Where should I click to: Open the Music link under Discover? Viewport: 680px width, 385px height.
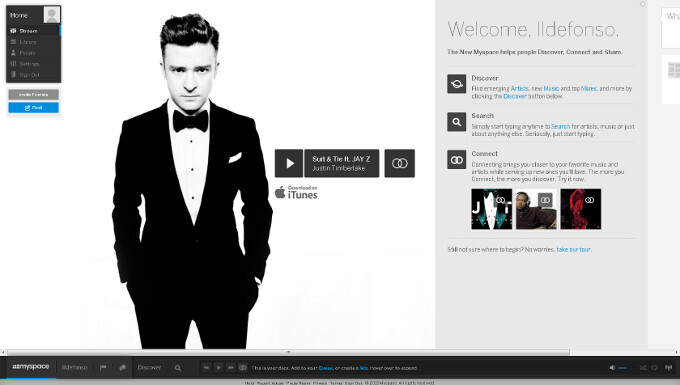pos(551,88)
